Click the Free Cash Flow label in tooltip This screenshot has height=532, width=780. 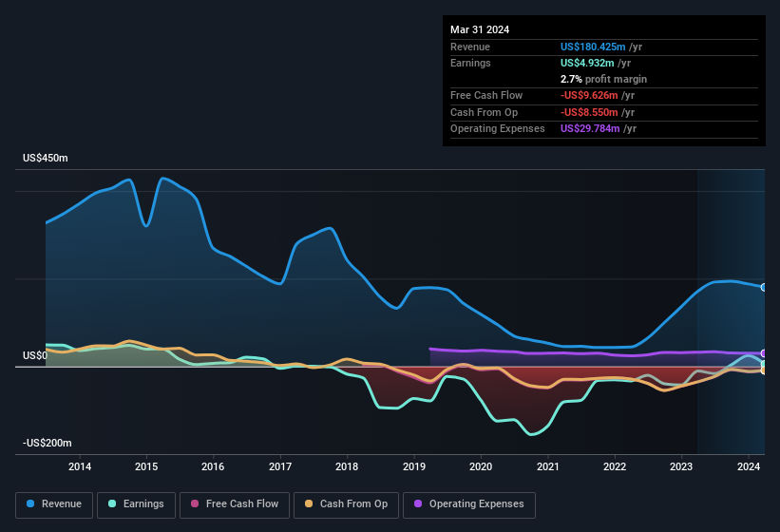coord(486,95)
